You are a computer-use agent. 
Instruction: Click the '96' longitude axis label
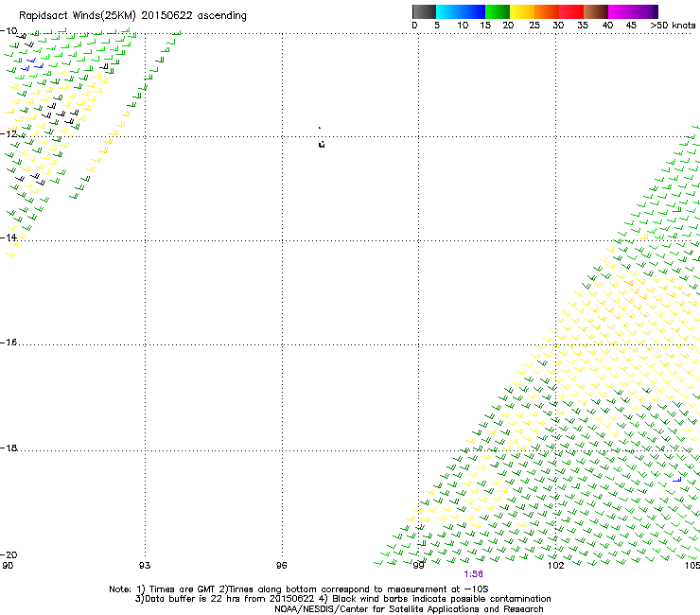click(x=281, y=566)
